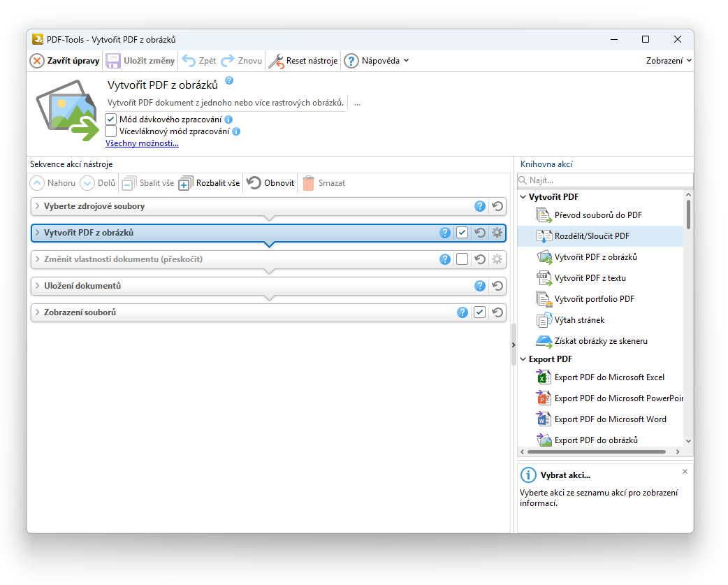Screen dimensions: 728x585
Task: Reset the Vyberte zdrojové soubory action
Action: click(497, 207)
